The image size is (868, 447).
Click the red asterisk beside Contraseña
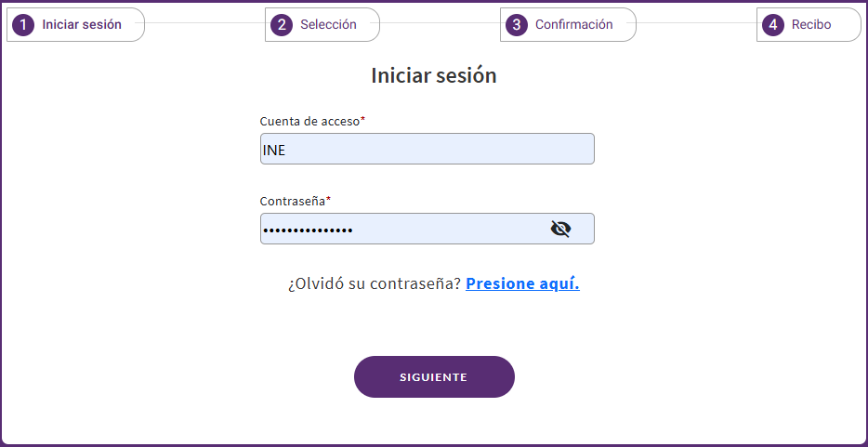click(328, 200)
